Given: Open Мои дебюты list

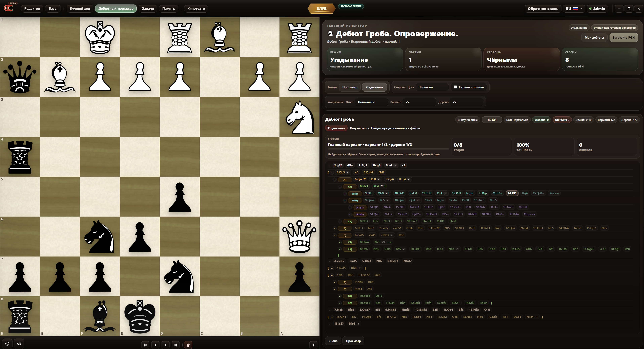Looking at the screenshot, I should tap(594, 37).
